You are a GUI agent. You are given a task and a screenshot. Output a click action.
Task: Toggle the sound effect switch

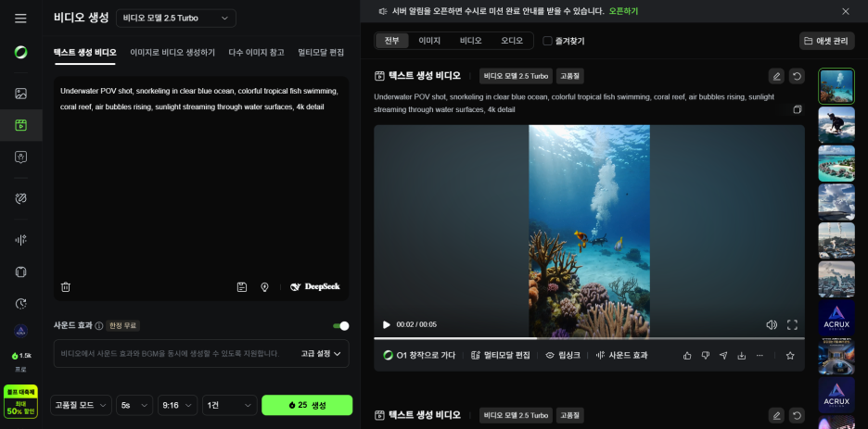pyautogui.click(x=341, y=325)
